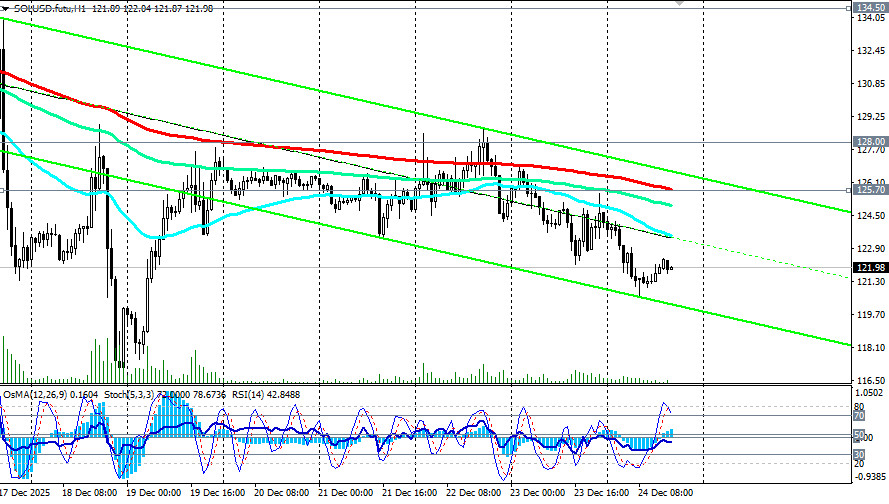Select the 125.70 price level label
The width and height of the screenshot is (889, 504).
866,190
